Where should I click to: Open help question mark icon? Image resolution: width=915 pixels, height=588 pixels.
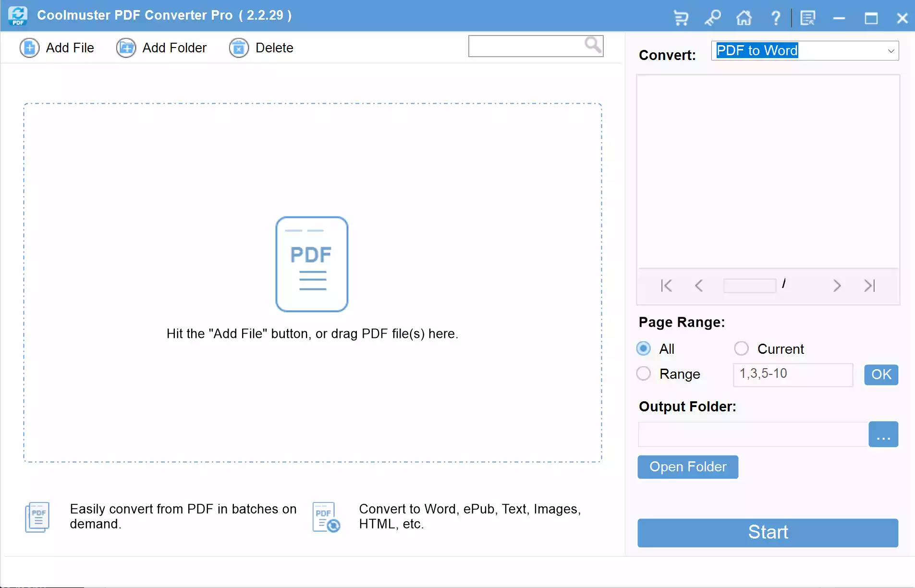pyautogui.click(x=775, y=18)
